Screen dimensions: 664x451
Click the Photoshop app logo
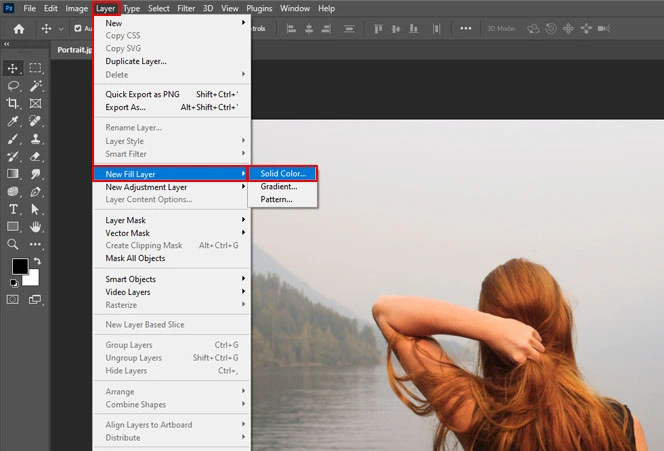(x=8, y=8)
